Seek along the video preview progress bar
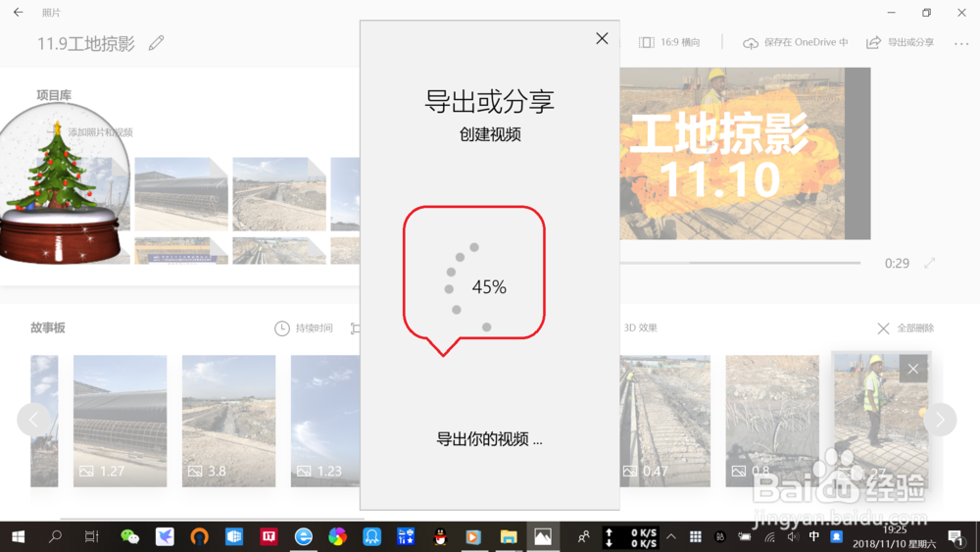Screen dimensions: 980x552 point(740,263)
